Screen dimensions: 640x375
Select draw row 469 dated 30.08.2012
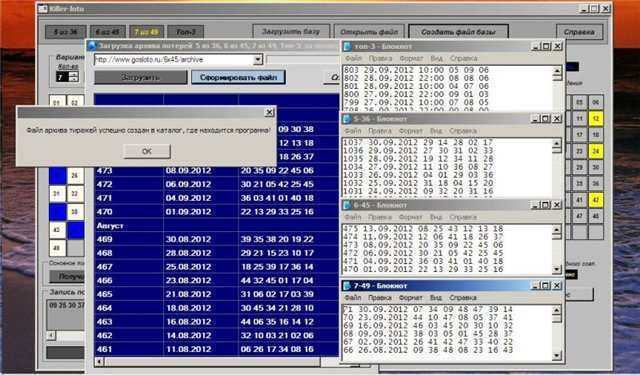click(216, 239)
